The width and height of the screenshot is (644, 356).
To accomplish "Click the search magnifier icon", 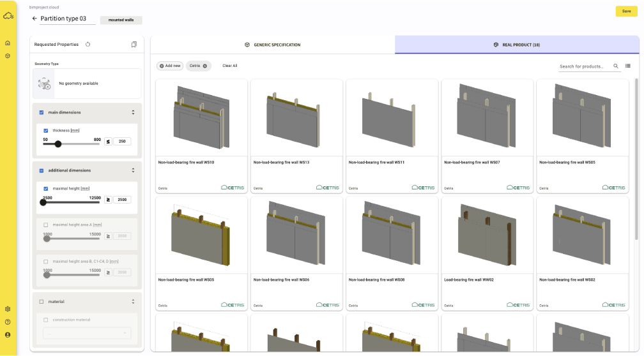I will pyautogui.click(x=616, y=66).
